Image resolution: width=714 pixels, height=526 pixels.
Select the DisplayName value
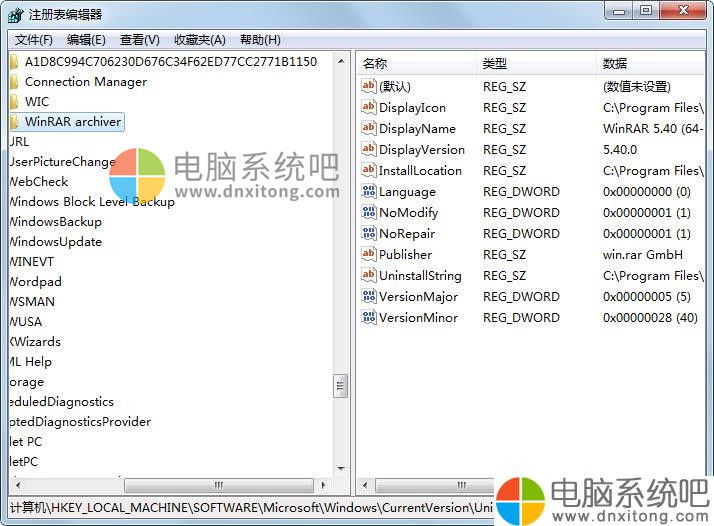click(x=417, y=128)
